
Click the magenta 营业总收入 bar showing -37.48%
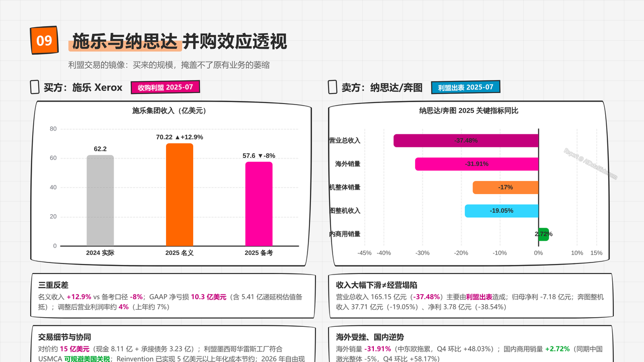click(466, 140)
